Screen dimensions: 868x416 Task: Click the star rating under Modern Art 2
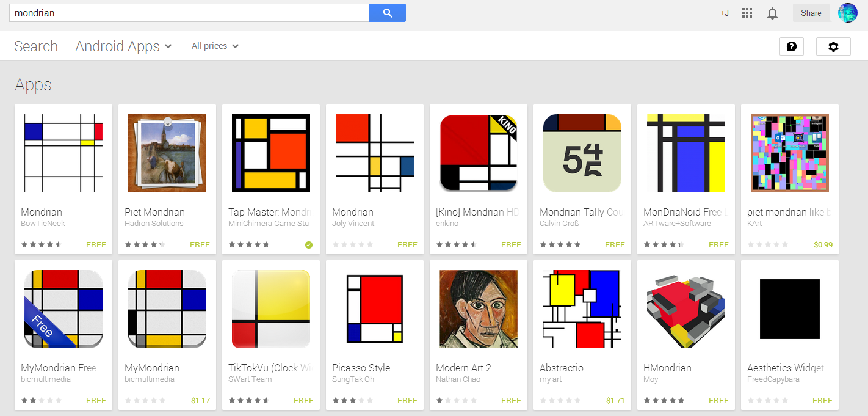pyautogui.click(x=456, y=401)
